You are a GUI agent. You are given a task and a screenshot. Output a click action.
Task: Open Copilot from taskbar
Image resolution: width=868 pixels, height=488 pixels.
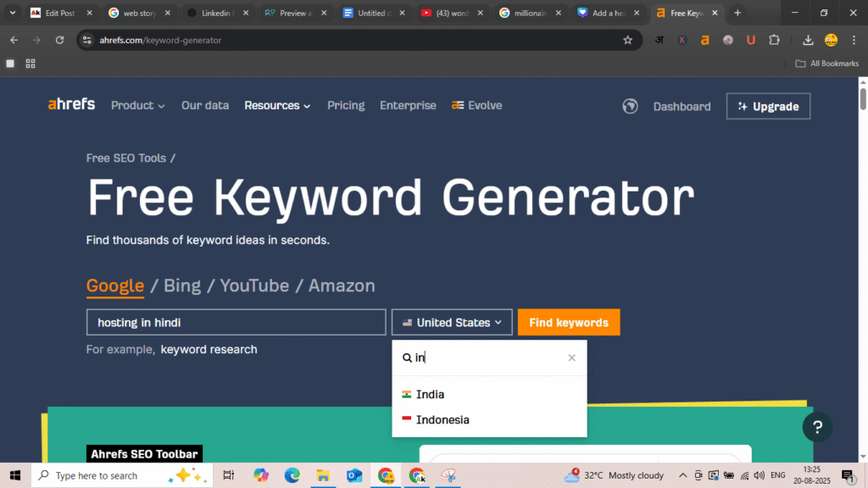(261, 475)
